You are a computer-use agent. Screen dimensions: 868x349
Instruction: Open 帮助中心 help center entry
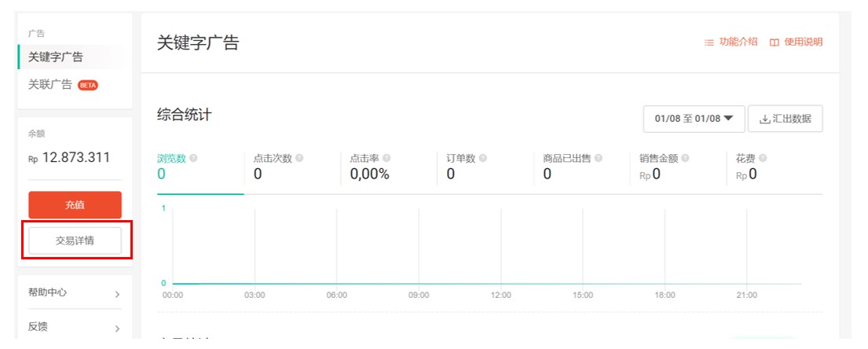(75, 292)
